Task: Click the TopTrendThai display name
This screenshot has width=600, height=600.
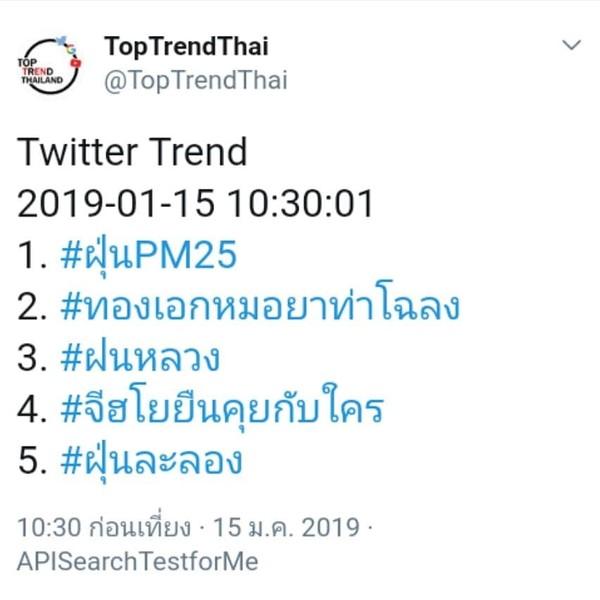Action: 186,47
